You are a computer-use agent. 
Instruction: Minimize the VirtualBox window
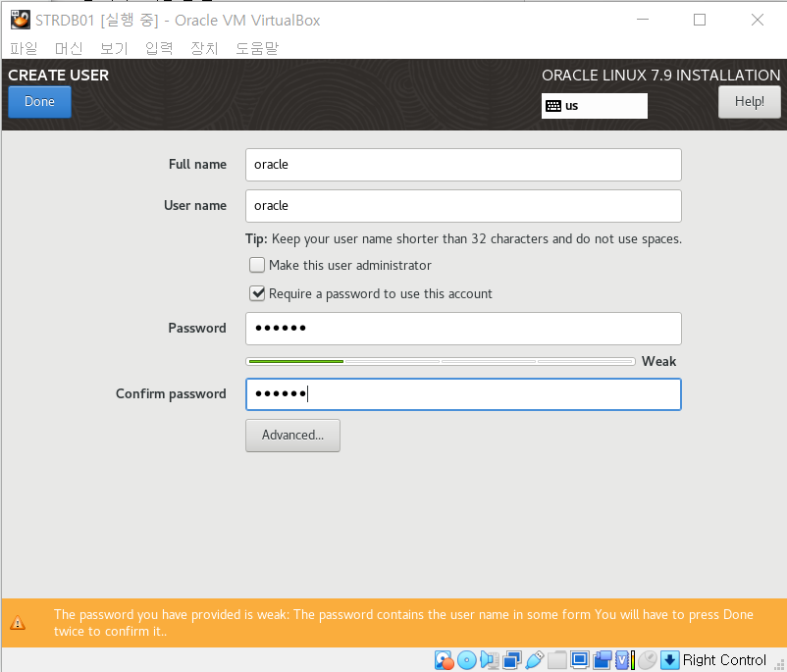(643, 20)
